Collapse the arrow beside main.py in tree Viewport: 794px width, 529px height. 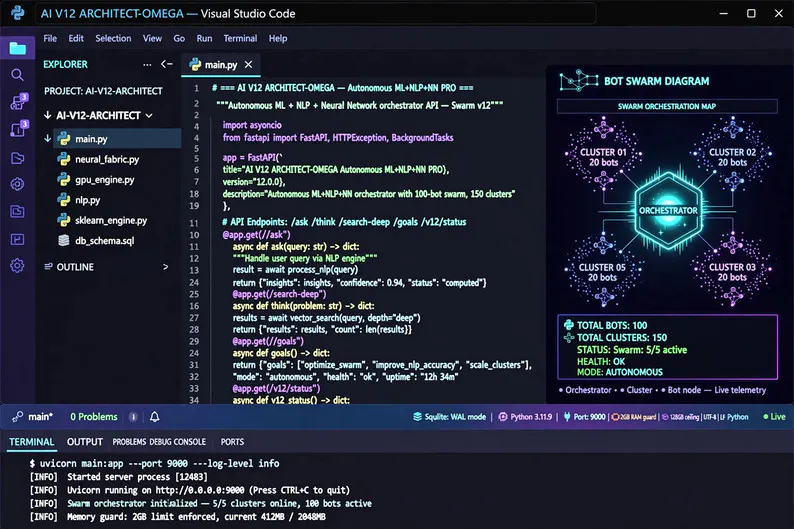click(48, 138)
